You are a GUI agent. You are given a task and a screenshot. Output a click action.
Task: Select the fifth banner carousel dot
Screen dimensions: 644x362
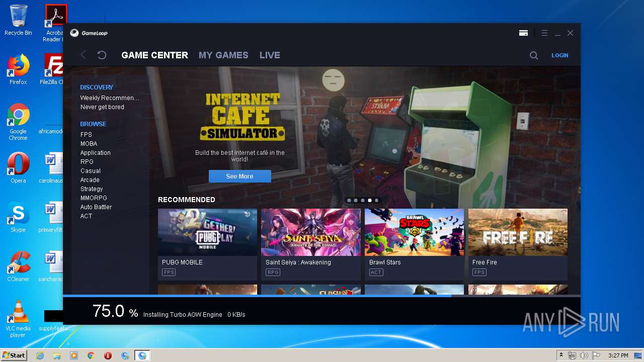(x=376, y=200)
